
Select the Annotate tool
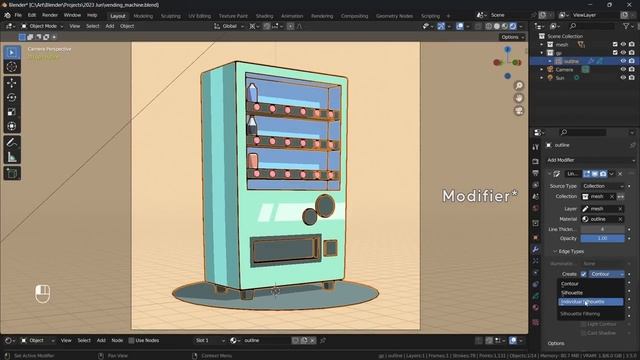(x=12, y=142)
